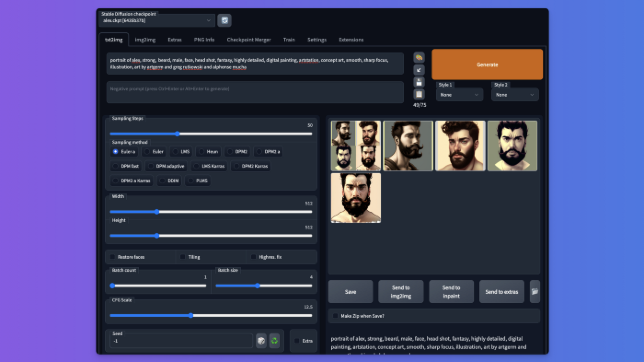
Task: Open the second-row portrait thumbnail
Action: tap(356, 198)
